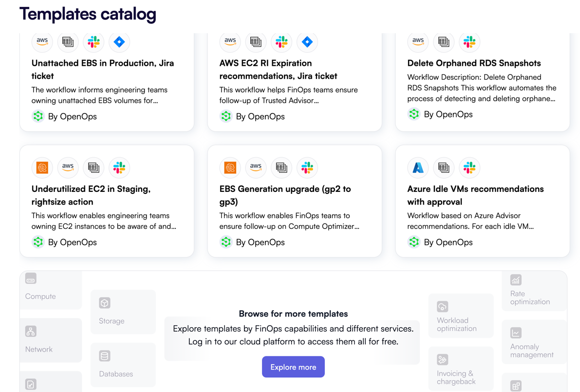Click description on Delete Orphaned RDS Snapshots card
Viewport: 580px width, 392px height.
[482, 88]
